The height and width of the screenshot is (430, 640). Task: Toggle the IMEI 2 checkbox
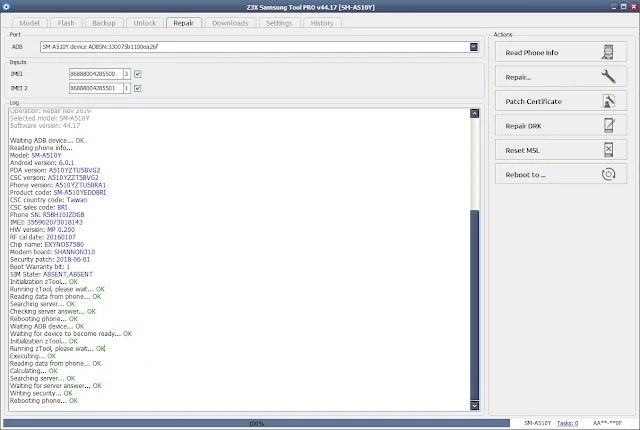[138, 88]
